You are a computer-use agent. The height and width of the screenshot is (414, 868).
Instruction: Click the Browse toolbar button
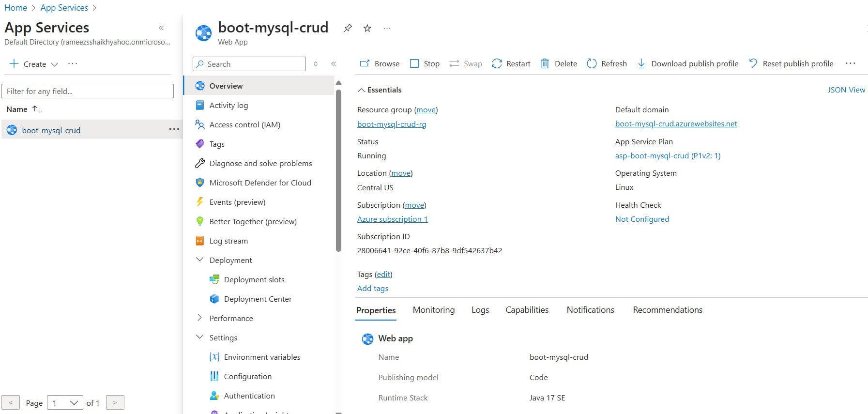pos(380,63)
